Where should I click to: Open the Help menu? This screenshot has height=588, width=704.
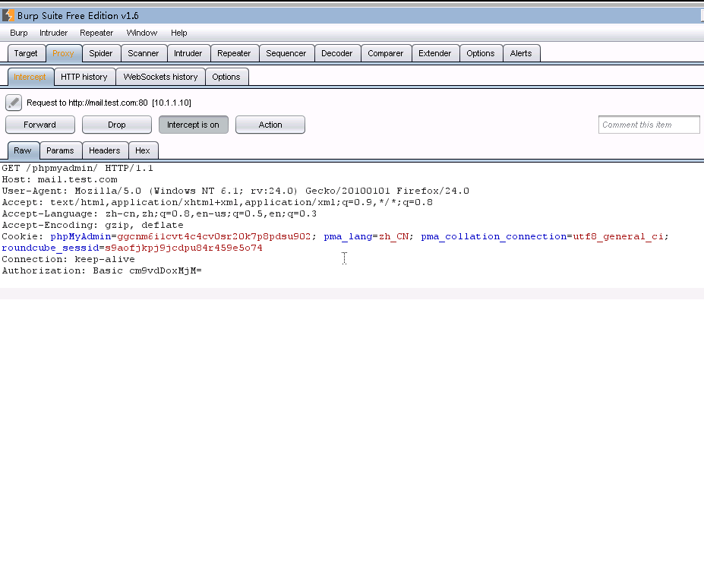click(x=178, y=33)
